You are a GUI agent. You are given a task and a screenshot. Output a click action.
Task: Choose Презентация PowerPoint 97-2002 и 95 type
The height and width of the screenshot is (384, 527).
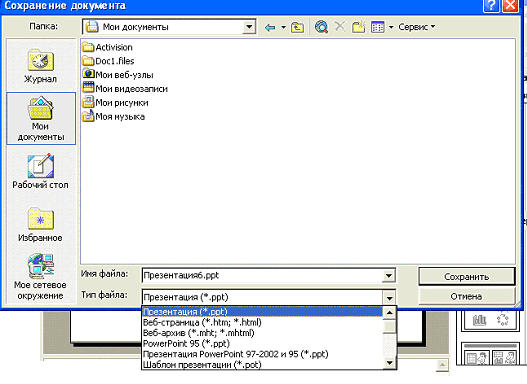[x=262, y=354]
